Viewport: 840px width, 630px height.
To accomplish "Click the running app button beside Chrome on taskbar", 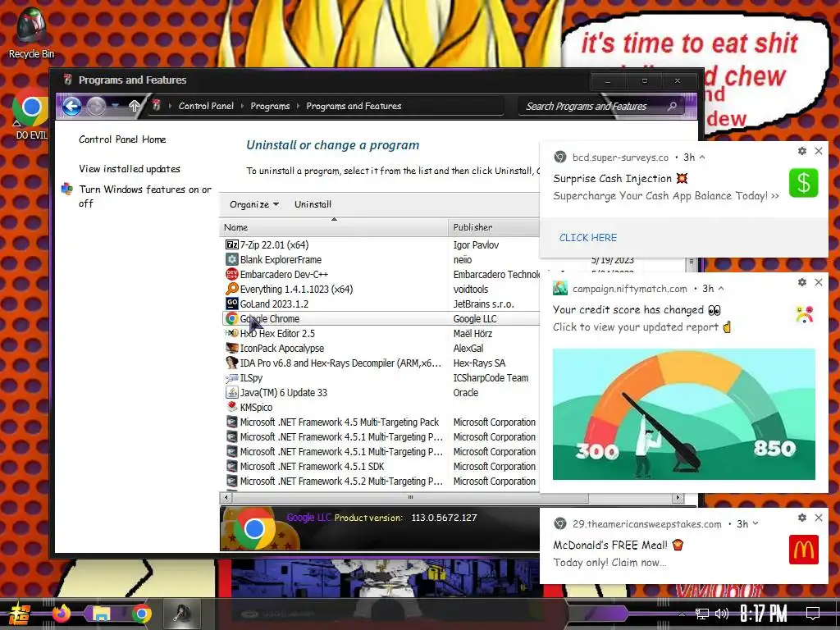I will point(182,614).
